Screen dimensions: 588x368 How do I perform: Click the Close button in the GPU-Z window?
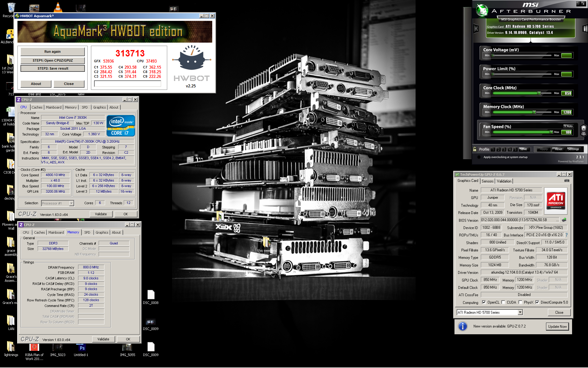click(559, 312)
